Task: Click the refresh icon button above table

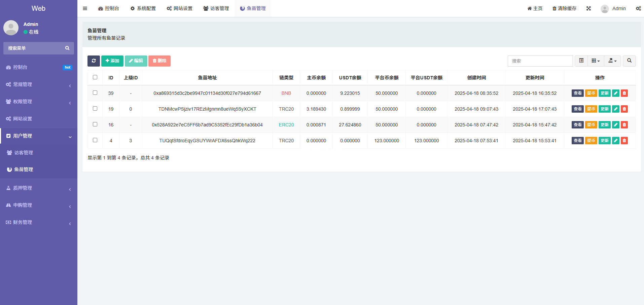Action: pos(94,61)
